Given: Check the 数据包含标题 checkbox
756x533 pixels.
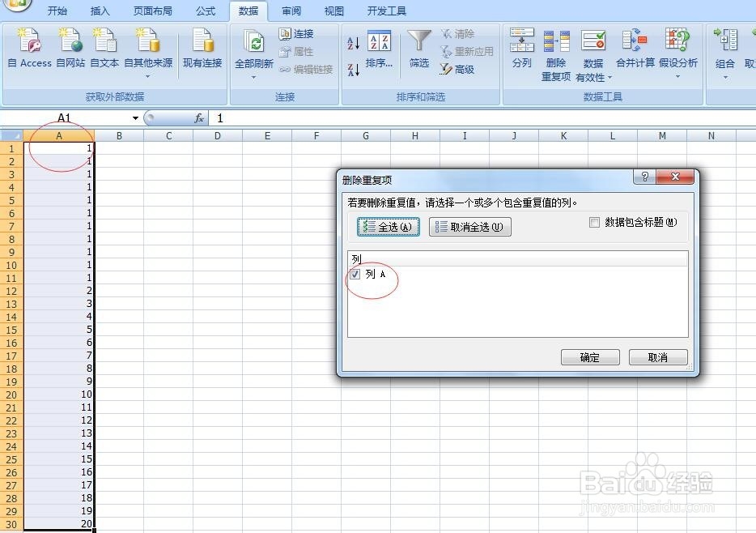Looking at the screenshot, I should [595, 221].
